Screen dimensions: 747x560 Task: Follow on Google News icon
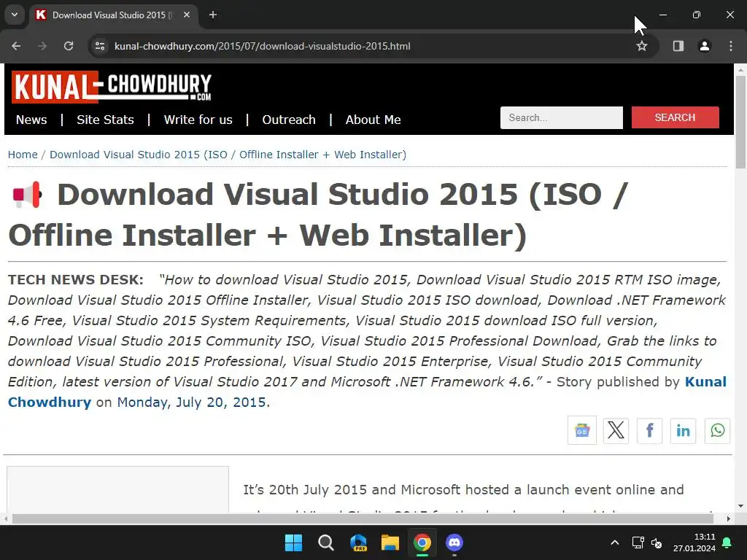[x=581, y=430]
